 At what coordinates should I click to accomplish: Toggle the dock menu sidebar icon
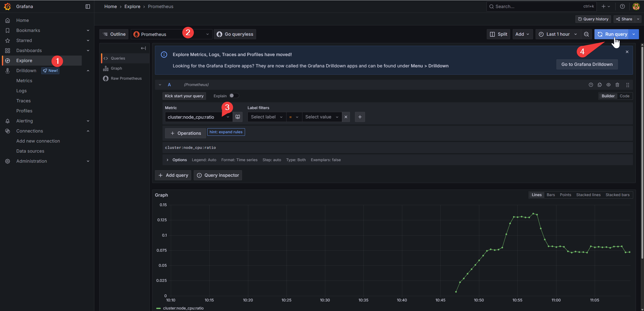(x=88, y=7)
